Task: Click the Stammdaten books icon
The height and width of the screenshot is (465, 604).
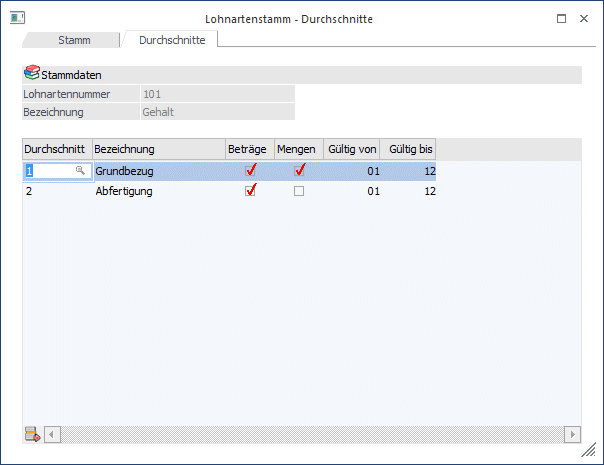Action: [x=32, y=74]
